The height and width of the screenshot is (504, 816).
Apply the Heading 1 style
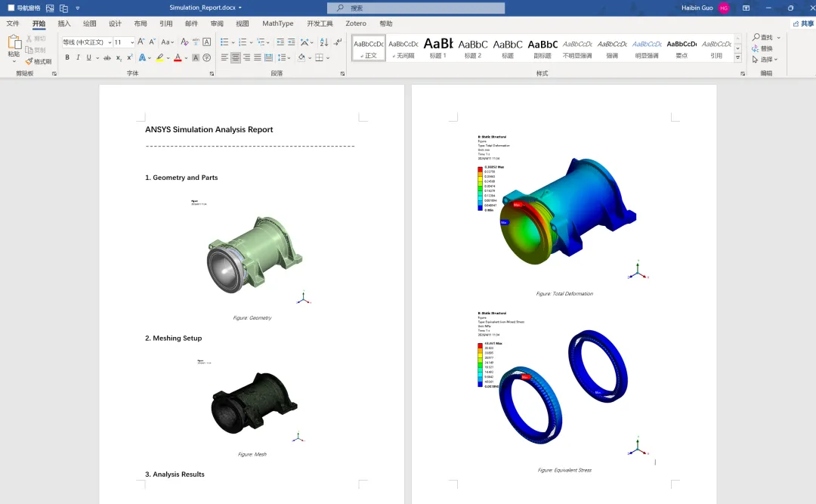[x=437, y=48]
